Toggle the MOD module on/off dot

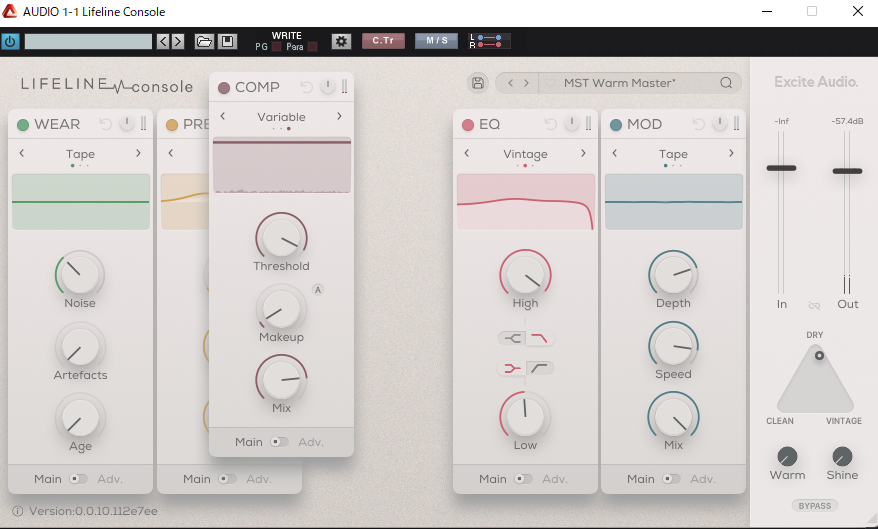click(616, 125)
